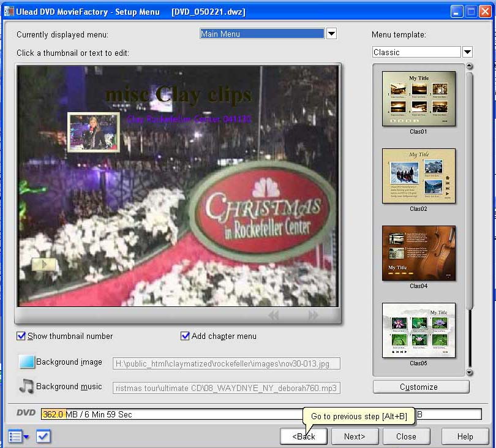The width and height of the screenshot is (496, 448).
Task: Click the play button in the menu preview
Action: [x=44, y=264]
